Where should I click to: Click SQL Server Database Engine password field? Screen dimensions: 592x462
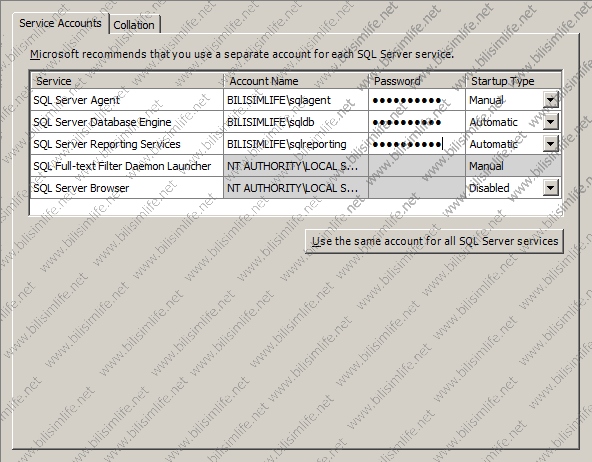pos(417,122)
